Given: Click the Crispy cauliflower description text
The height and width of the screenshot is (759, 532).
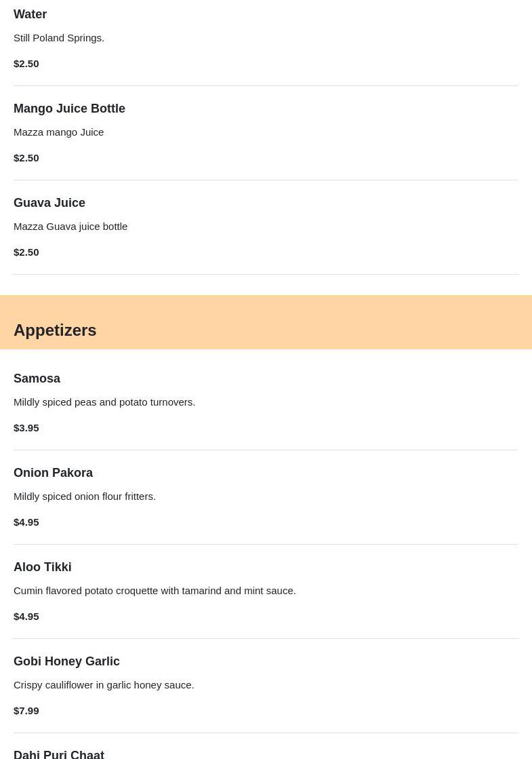Looking at the screenshot, I should [x=104, y=685].
